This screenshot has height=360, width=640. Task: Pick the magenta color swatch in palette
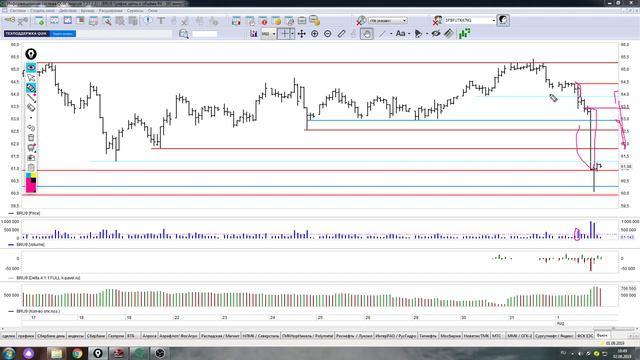(x=31, y=187)
